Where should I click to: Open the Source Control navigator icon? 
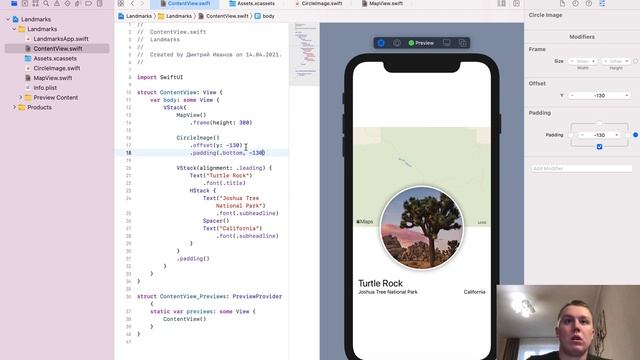point(25,3)
